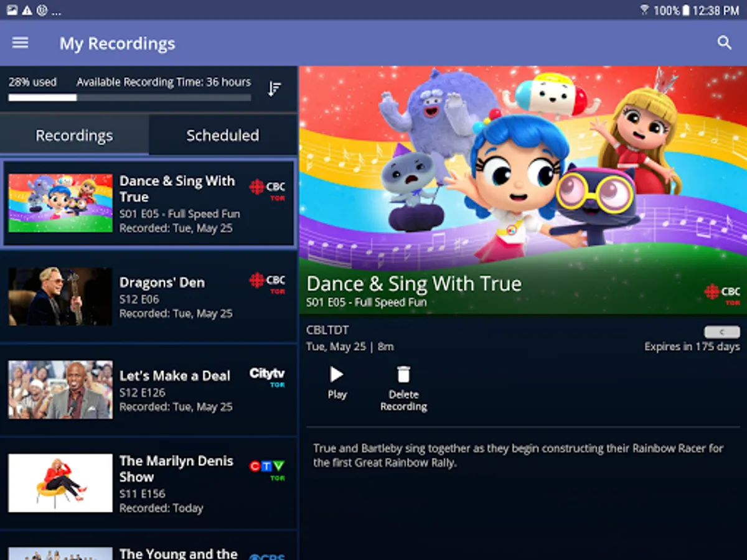Click the closed caption badge above expiry
This screenshot has height=560, width=747.
[x=722, y=332]
